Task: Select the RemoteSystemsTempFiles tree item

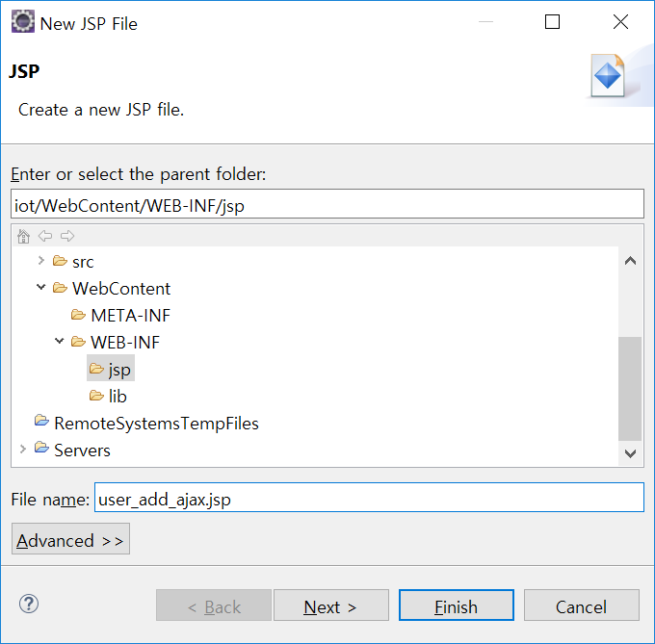Action: [x=156, y=424]
